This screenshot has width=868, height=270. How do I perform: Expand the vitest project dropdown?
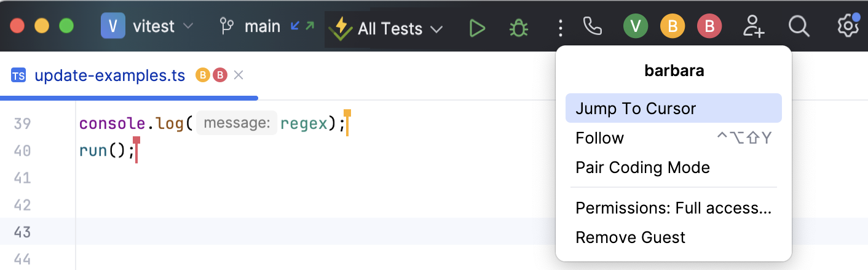click(148, 26)
